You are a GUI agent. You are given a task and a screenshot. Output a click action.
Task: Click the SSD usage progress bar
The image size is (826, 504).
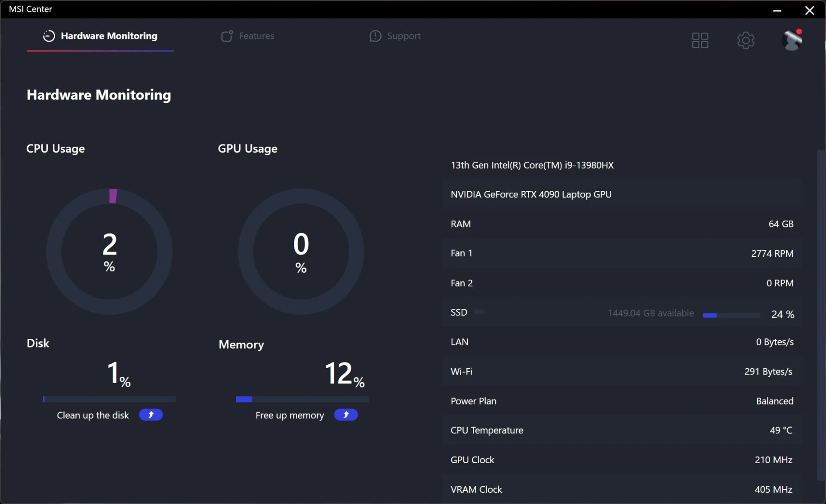click(x=731, y=316)
